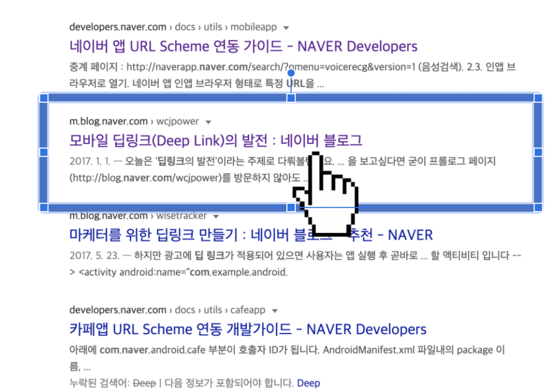Click the date '2017. 1. 1.' in snippet
Viewport: 554px width, 392px height.
[x=90, y=161]
